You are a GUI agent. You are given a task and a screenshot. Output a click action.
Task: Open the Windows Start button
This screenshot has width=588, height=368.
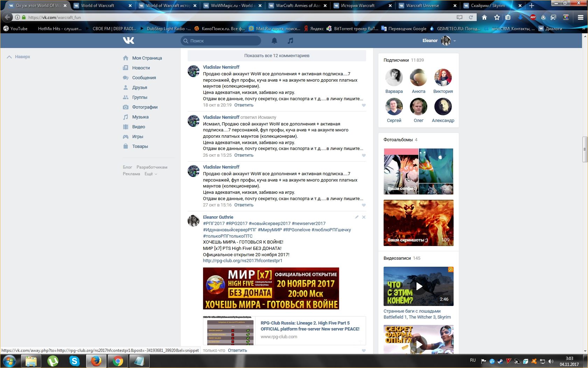tap(9, 361)
